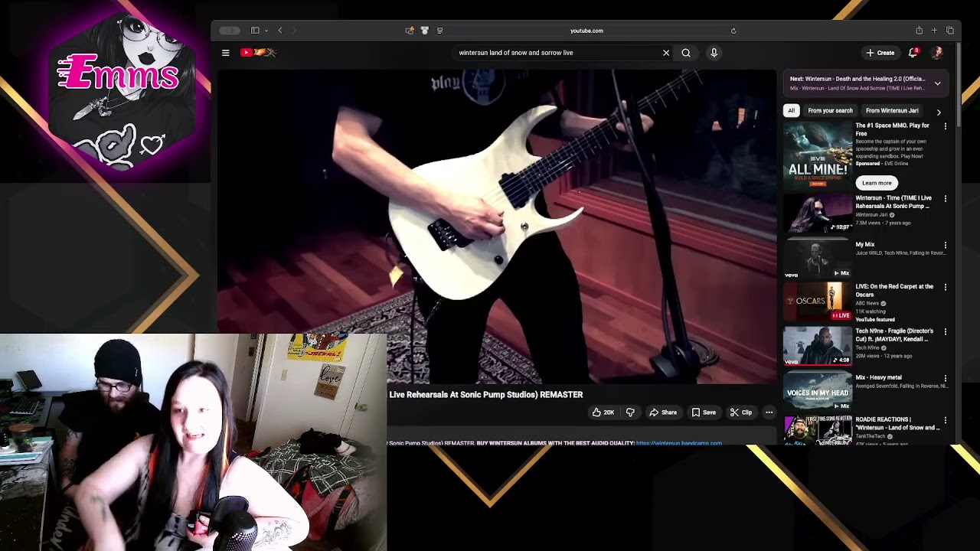Open Tech N9ne - Fragile video title
980x551 pixels.
tap(894, 334)
